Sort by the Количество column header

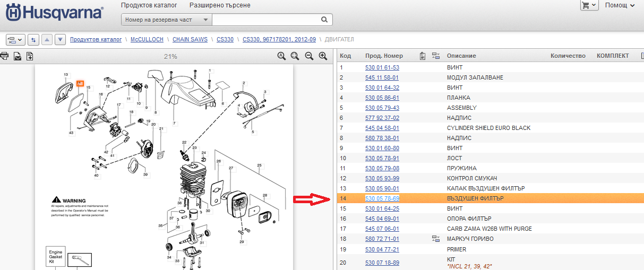coord(568,56)
